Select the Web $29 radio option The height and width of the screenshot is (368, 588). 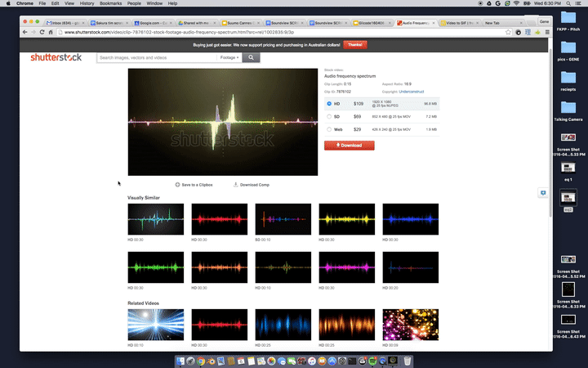329,129
